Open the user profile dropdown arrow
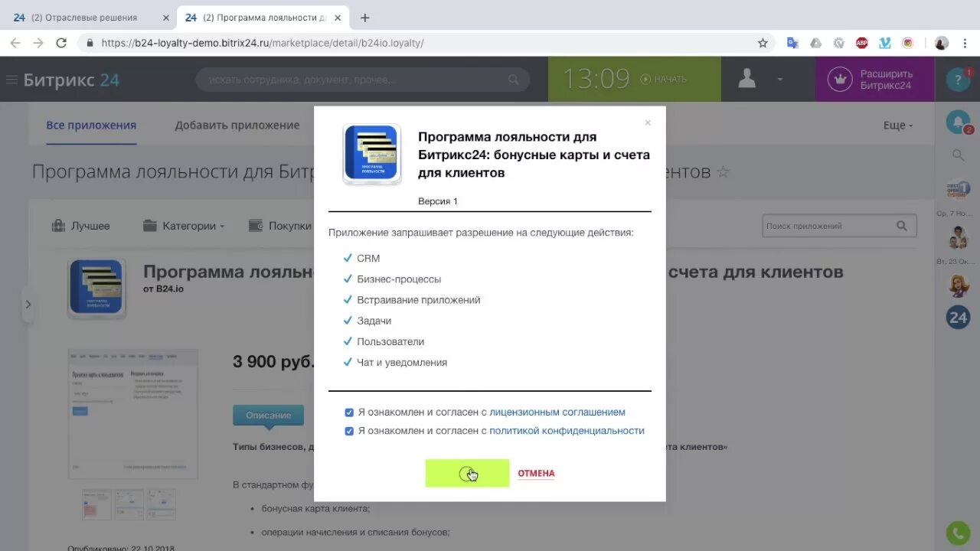This screenshot has width=980, height=551. [x=780, y=80]
